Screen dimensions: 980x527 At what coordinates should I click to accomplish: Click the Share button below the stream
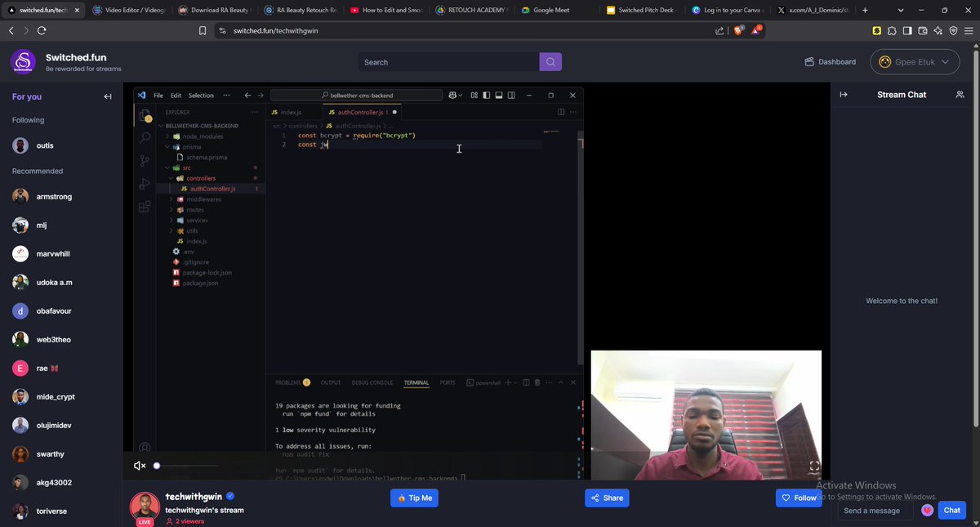(x=607, y=498)
